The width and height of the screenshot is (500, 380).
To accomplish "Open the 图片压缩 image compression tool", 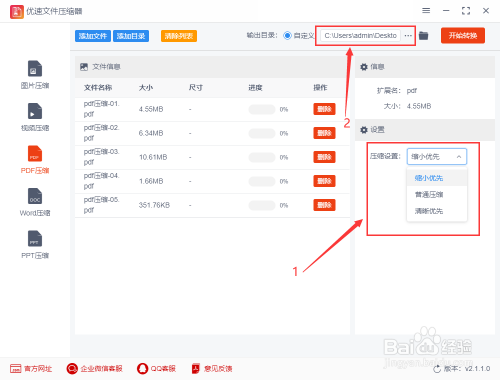I will coord(35,75).
